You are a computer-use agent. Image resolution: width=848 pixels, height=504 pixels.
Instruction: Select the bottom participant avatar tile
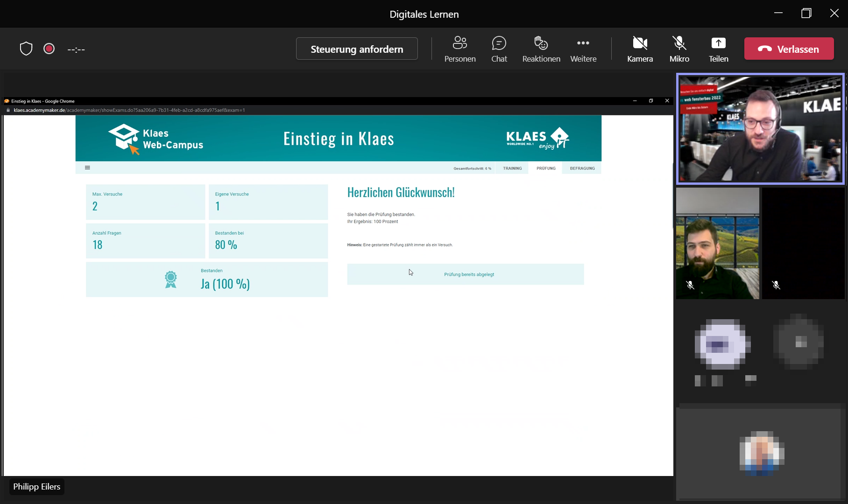760,453
